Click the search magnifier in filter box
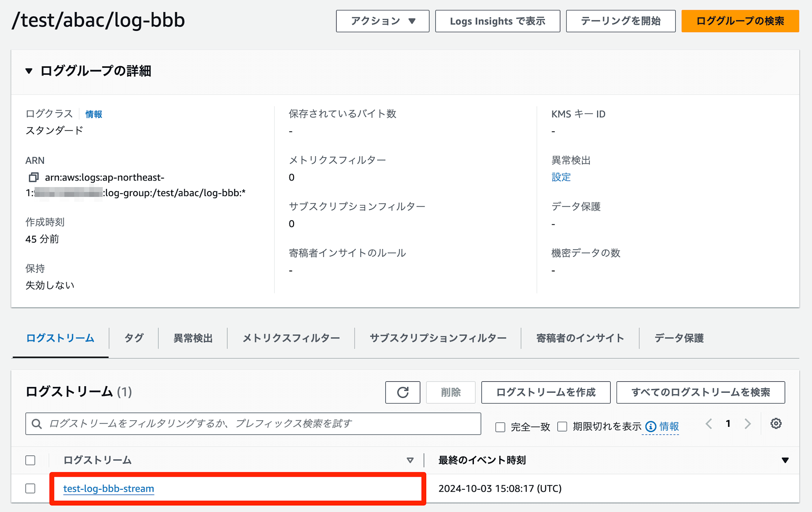Image resolution: width=812 pixels, height=512 pixels. pos(37,424)
